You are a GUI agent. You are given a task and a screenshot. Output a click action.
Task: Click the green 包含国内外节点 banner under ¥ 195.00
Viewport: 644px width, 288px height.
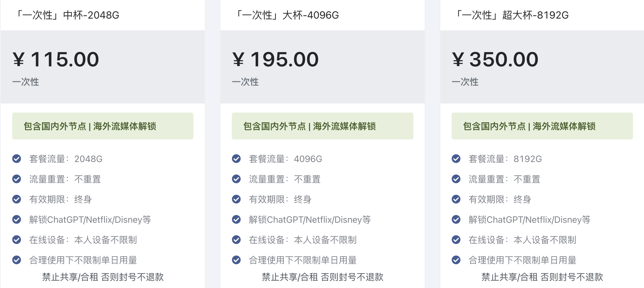point(322,126)
